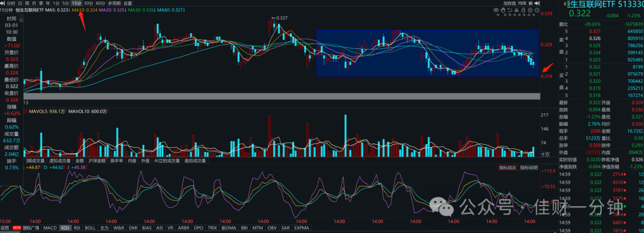644x233 pixels.
Task: Select the 30分 period tab
Action: [x=88, y=4]
